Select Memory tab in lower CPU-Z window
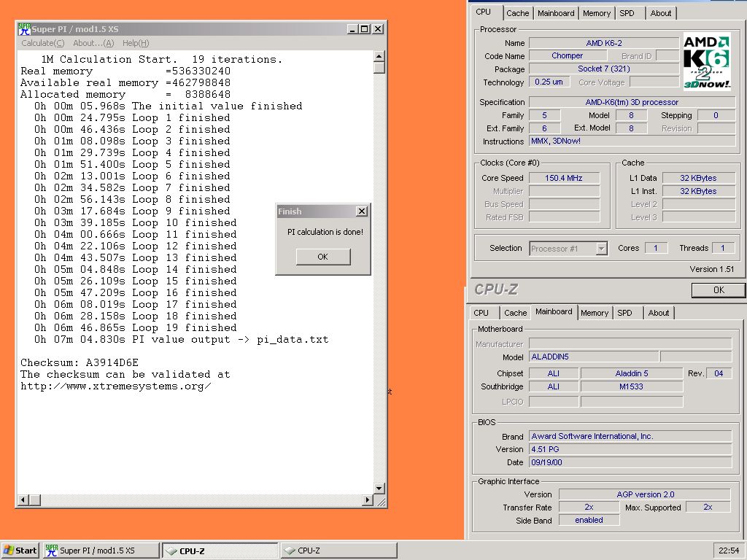This screenshot has width=747, height=560. click(594, 313)
